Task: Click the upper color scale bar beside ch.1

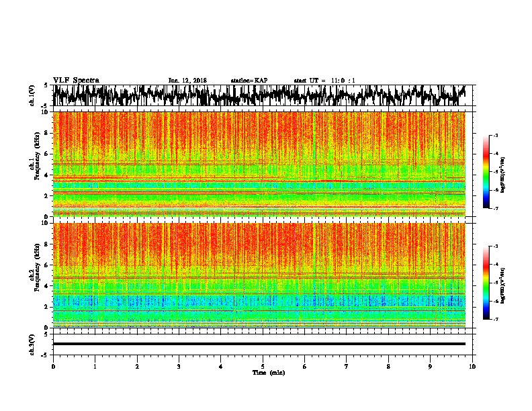Action: pos(486,172)
